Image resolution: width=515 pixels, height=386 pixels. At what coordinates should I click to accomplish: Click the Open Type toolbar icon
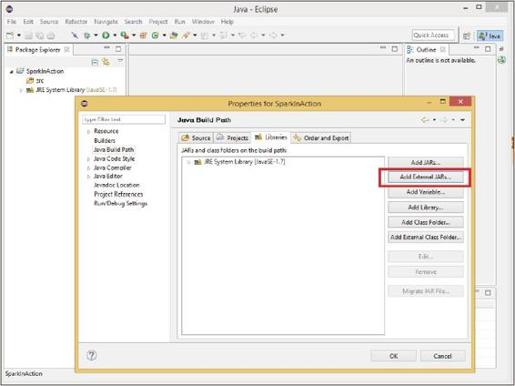[174, 35]
